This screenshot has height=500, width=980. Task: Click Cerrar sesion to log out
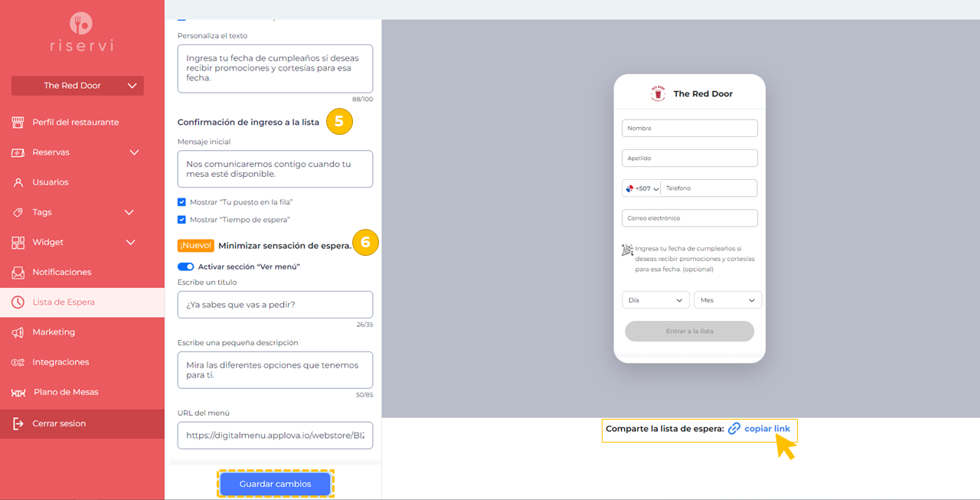[82, 423]
